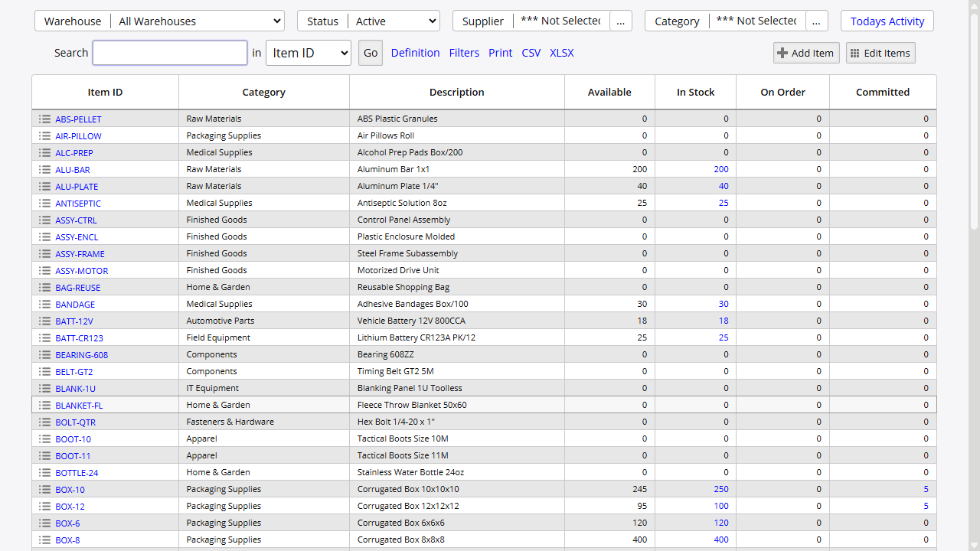
Task: Click the row menu icon beside ABS-PELLET
Action: click(x=44, y=119)
